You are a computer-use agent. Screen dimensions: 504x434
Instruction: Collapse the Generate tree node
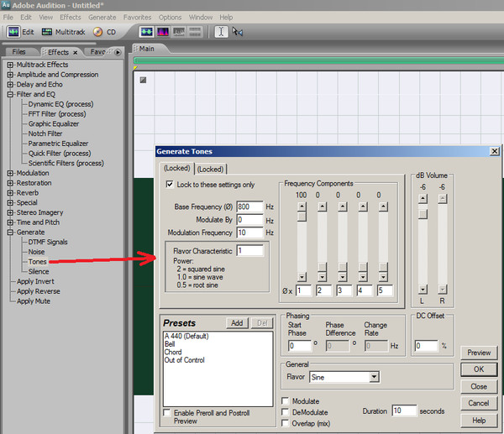(10, 233)
